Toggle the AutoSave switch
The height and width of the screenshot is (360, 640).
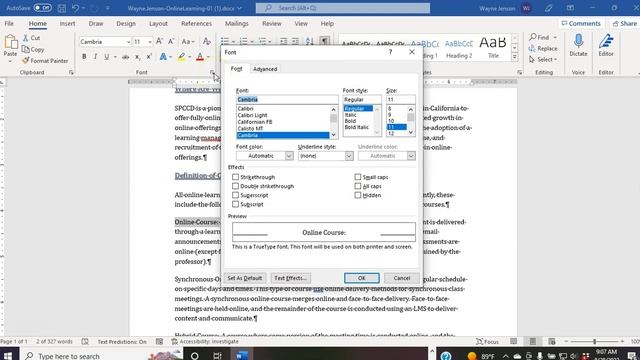point(42,8)
